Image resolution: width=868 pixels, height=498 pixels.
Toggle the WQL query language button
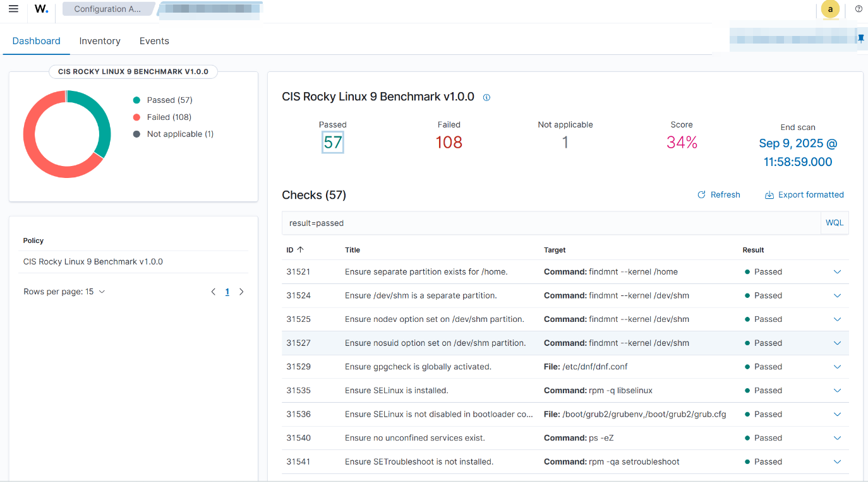[x=835, y=223]
